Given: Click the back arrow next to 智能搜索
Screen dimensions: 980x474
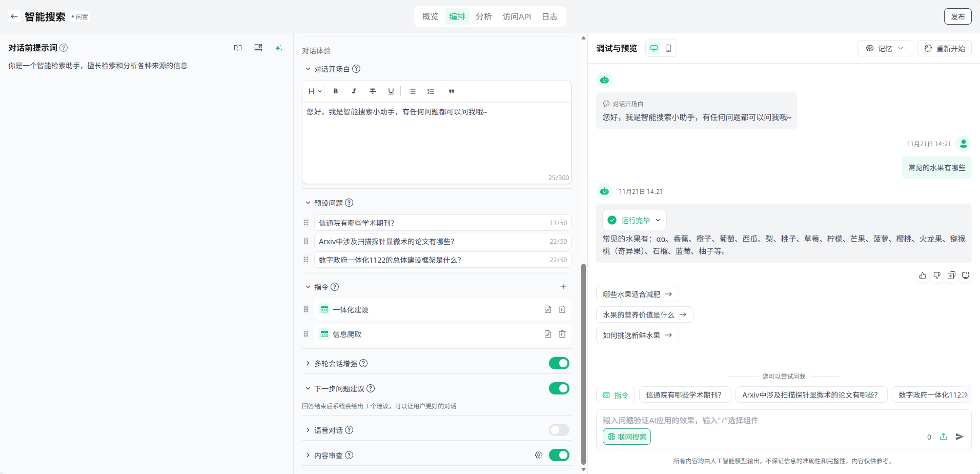Looking at the screenshot, I should (14, 16).
